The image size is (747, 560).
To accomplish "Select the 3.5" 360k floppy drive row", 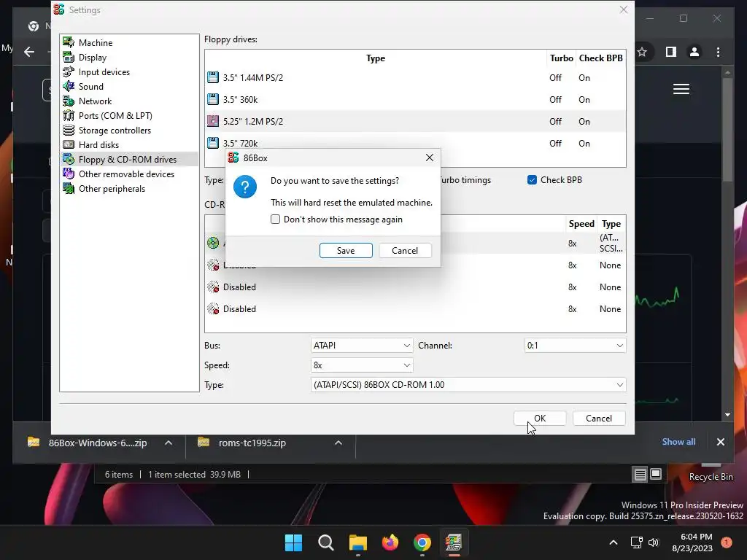I will point(415,99).
